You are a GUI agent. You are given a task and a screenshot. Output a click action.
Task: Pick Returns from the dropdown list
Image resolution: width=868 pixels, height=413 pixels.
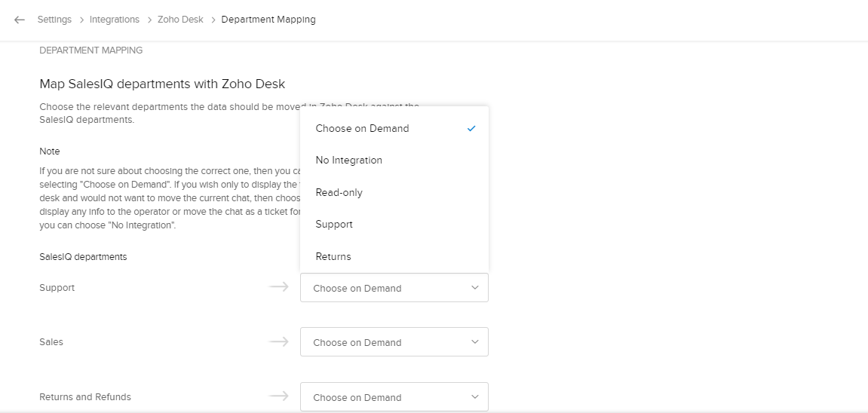click(x=333, y=257)
